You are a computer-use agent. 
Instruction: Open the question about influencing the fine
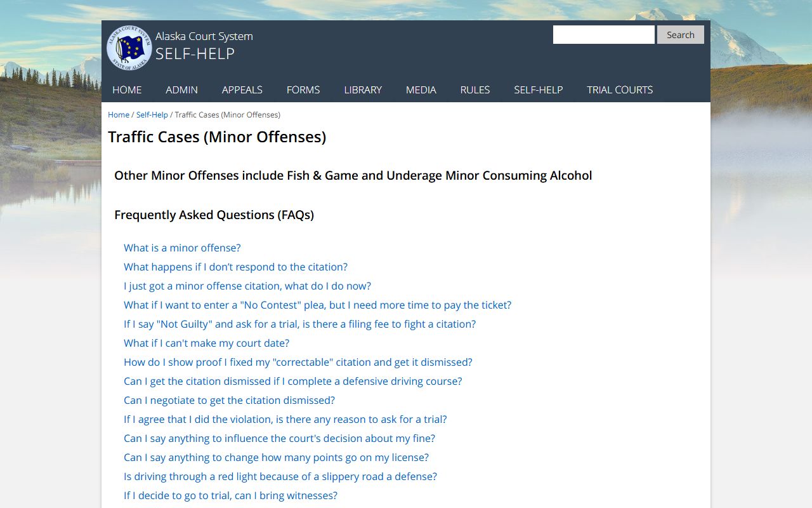point(279,438)
